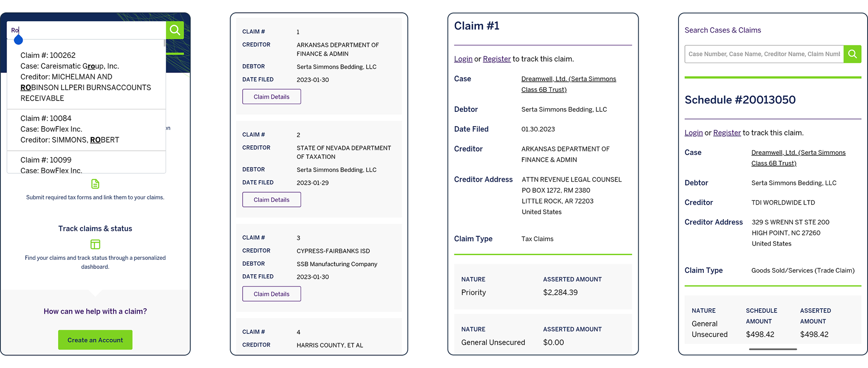Open Dreamwell case link in Schedule panel

click(798, 153)
